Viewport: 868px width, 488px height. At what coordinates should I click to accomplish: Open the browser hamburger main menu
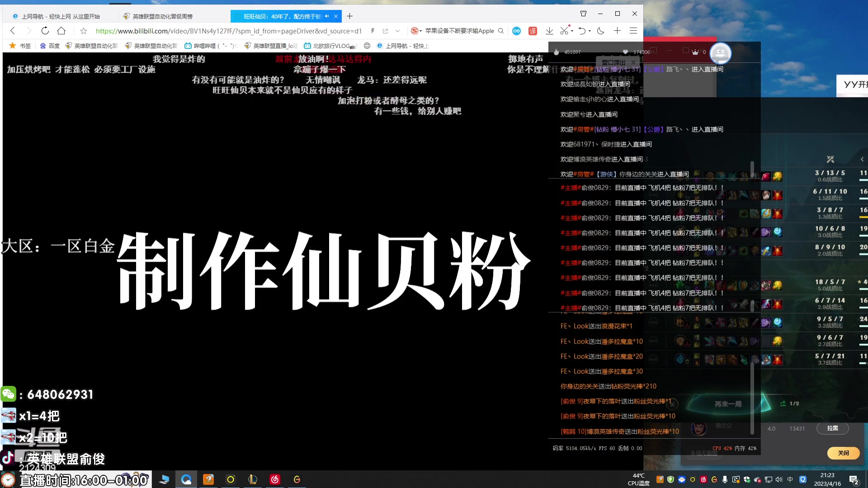pyautogui.click(x=633, y=31)
